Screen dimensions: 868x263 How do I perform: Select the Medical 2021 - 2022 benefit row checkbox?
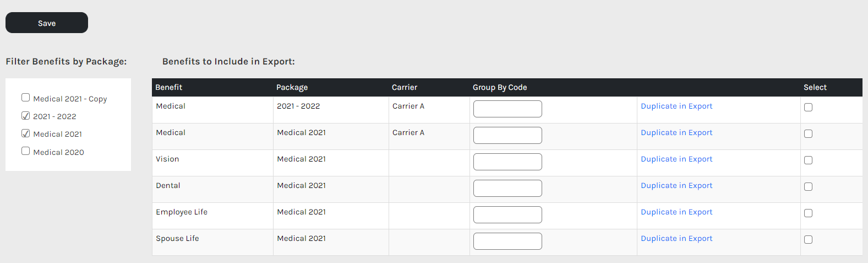coord(808,108)
